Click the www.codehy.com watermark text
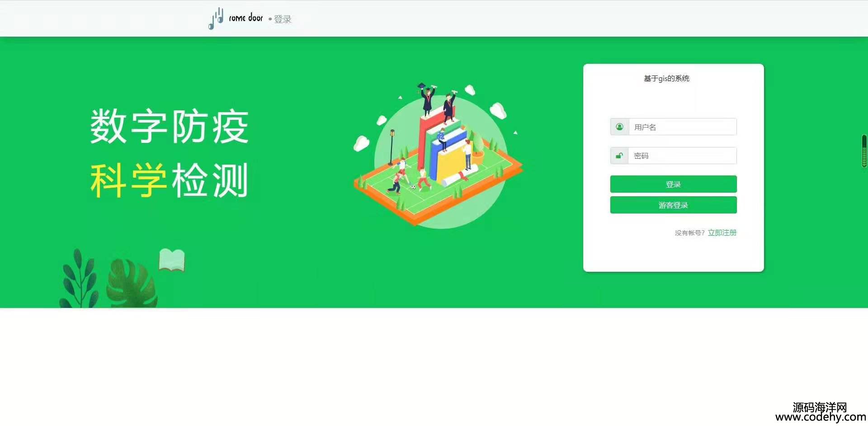Image resolution: width=868 pixels, height=426 pixels. tap(821, 417)
